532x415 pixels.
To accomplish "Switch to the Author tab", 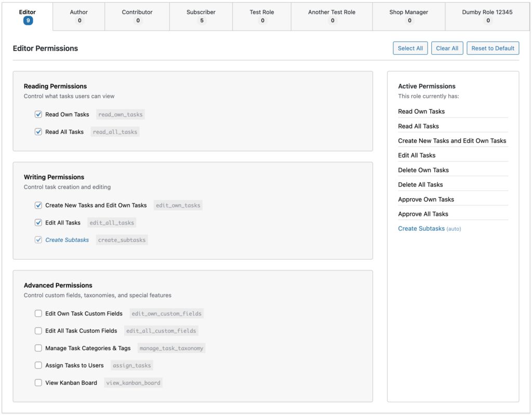I will coord(78,16).
